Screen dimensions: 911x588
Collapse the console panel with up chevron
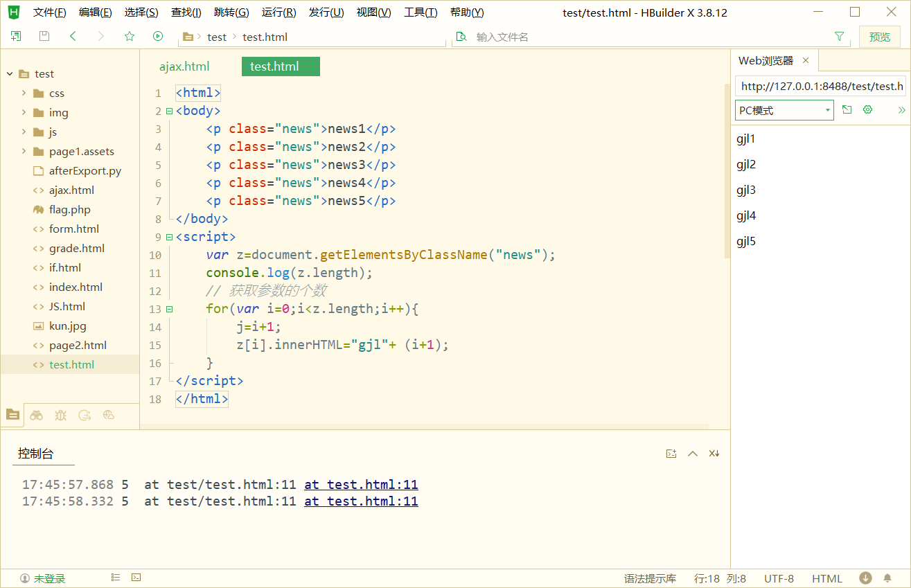[692, 454]
